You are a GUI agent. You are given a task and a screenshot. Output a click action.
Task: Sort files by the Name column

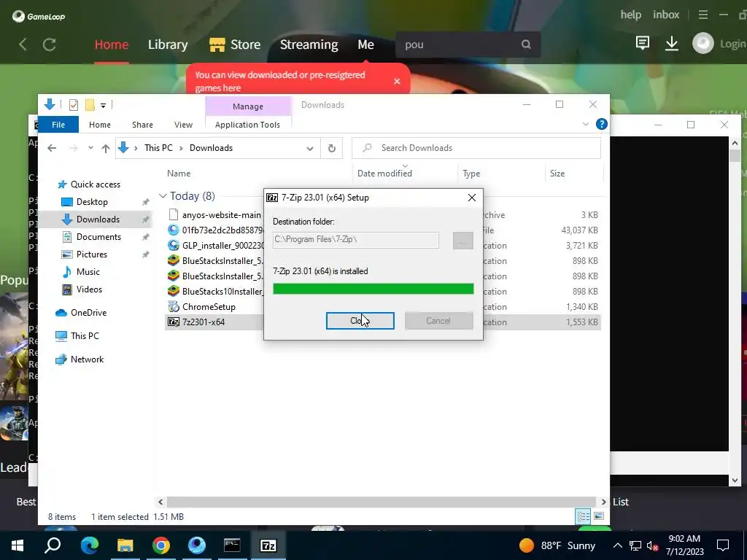179,174
